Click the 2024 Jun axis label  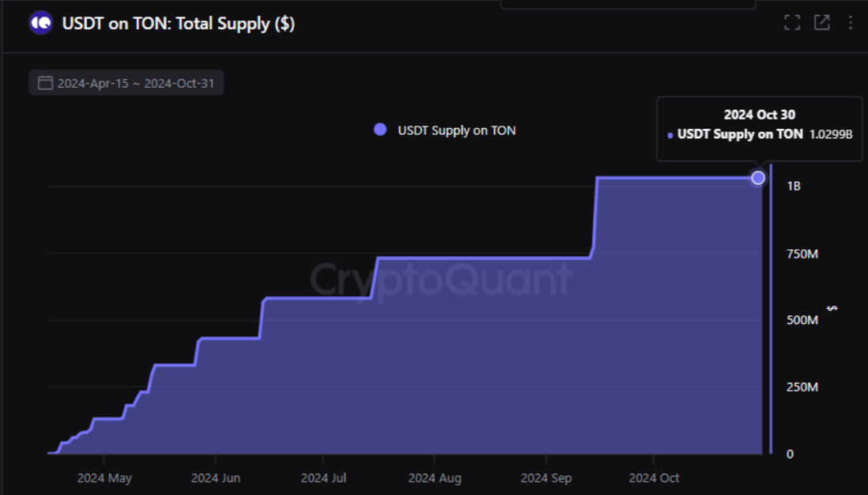pyautogui.click(x=215, y=478)
